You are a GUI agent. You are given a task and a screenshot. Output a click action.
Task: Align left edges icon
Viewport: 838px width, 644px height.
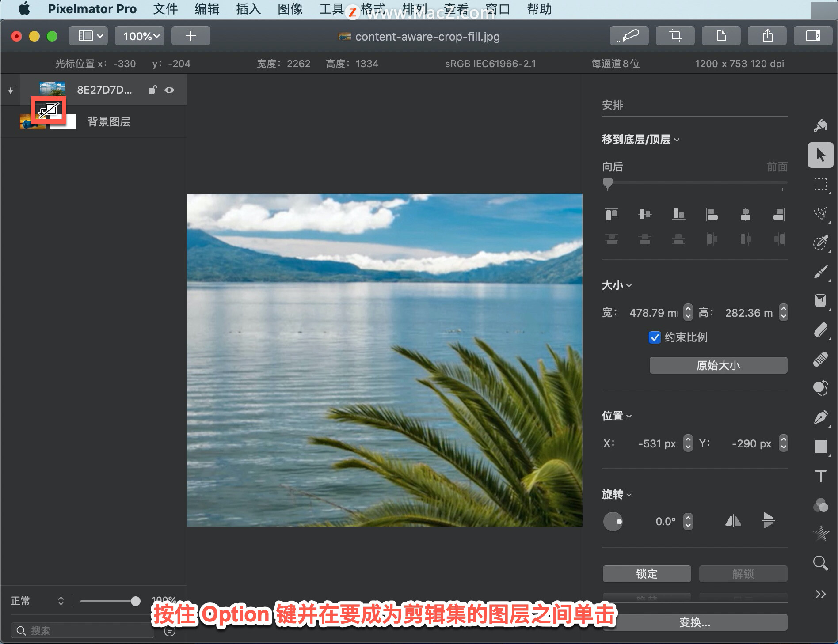pyautogui.click(x=712, y=214)
